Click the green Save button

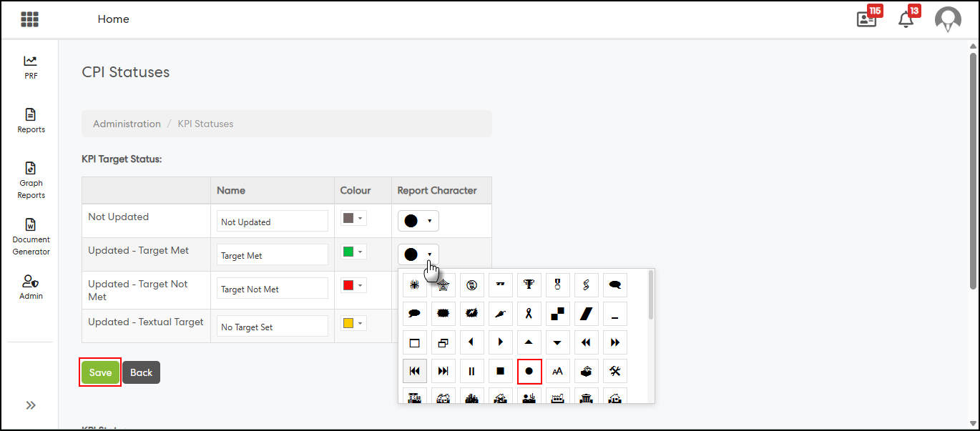pos(100,372)
